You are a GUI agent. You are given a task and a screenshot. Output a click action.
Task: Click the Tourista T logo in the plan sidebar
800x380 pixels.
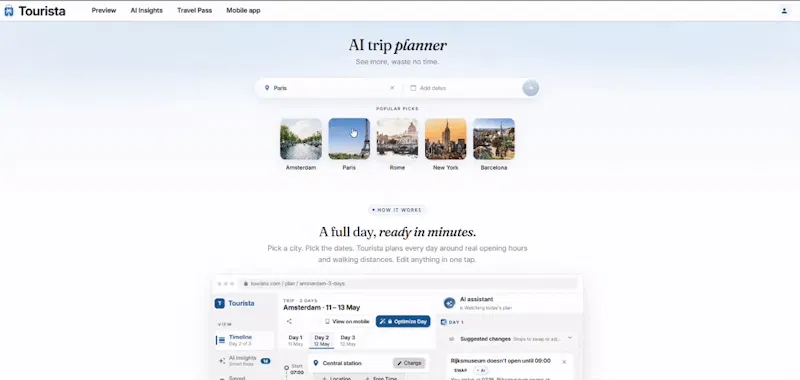219,303
